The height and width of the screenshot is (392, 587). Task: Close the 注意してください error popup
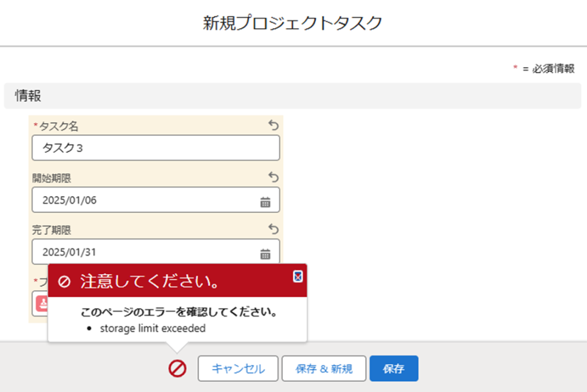298,277
